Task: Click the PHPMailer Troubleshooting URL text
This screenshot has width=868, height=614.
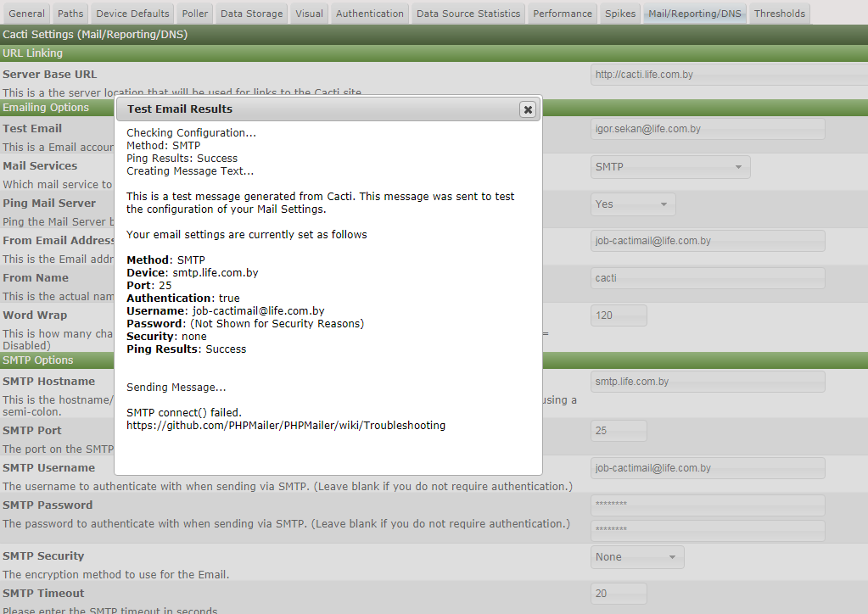Action: (x=286, y=426)
